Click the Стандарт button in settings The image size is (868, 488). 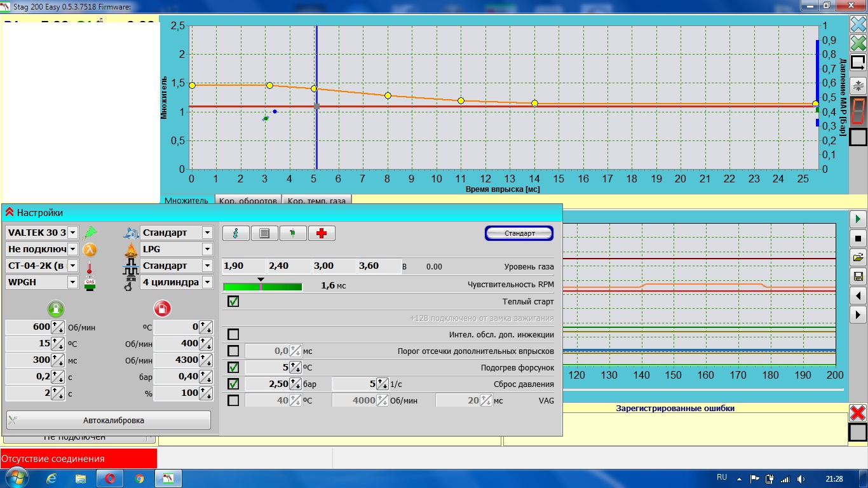(x=519, y=233)
